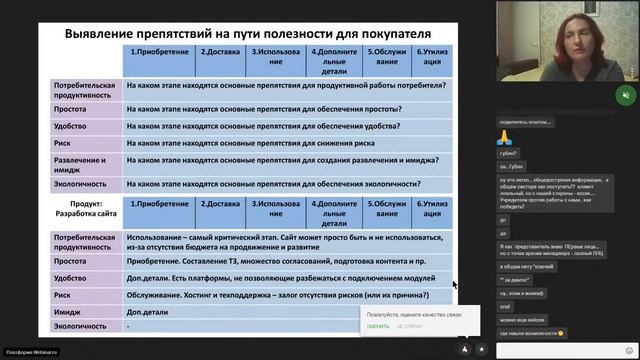Image resolution: width=640 pixels, height=360 pixels.
Task: Click 'Обслуживание. Хостинг и техподдержка' cell
Action: click(x=287, y=295)
